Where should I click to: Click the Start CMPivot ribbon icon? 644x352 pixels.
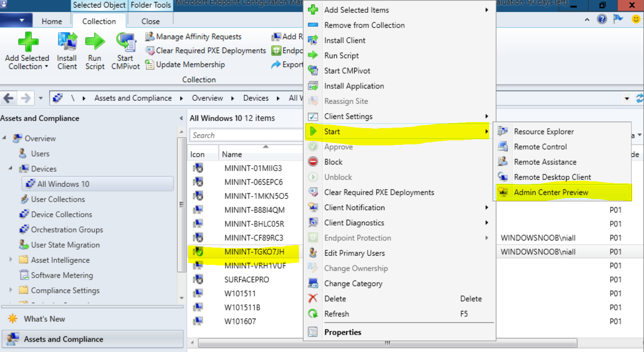[x=125, y=42]
